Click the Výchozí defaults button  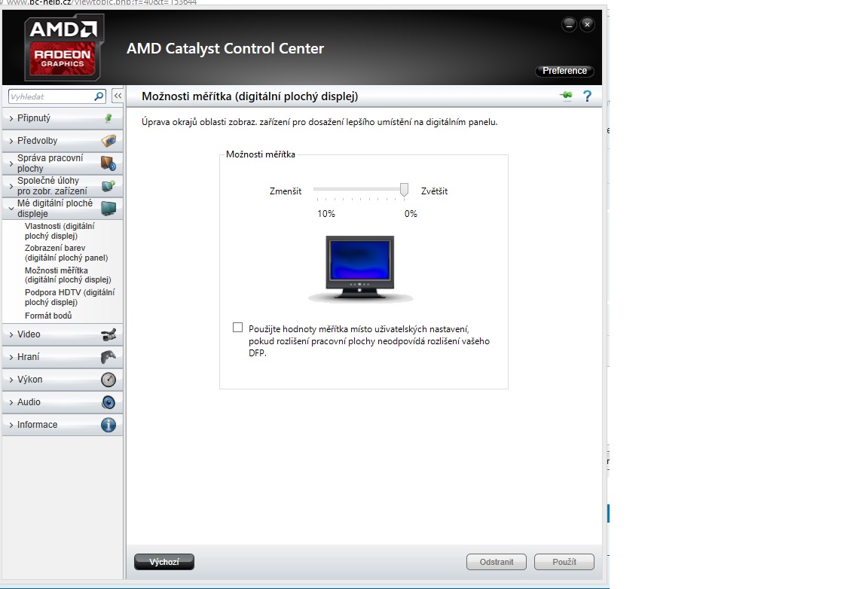164,562
